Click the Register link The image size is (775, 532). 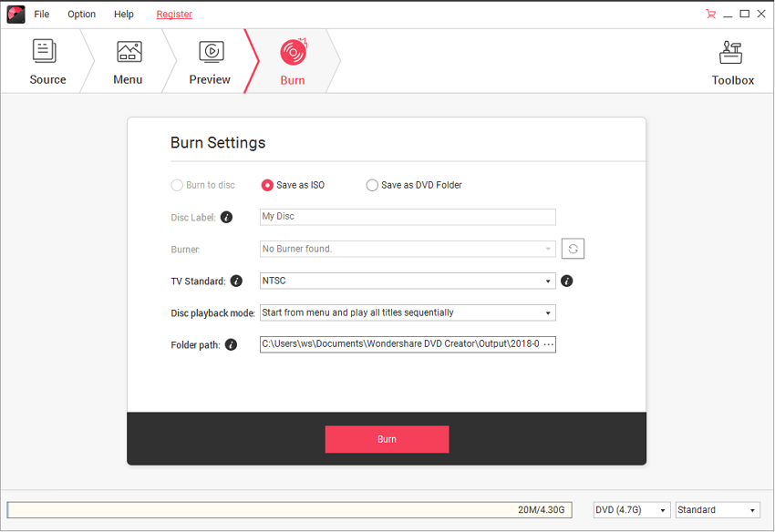174,15
